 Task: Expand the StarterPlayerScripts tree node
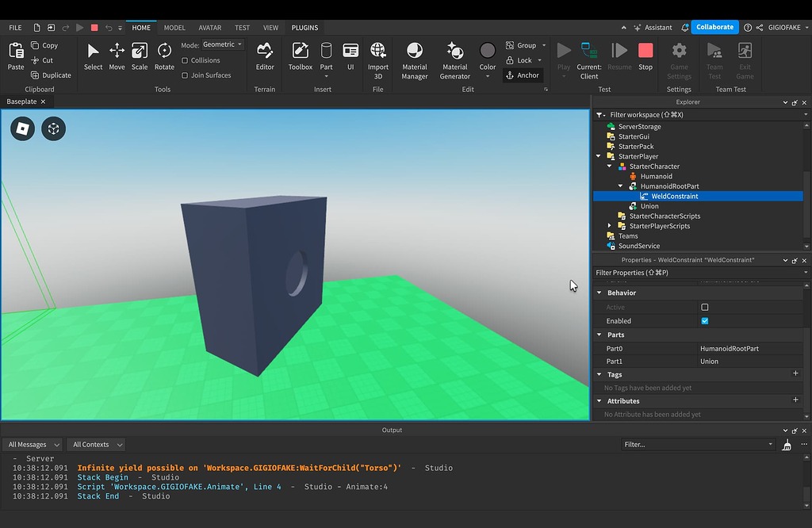tap(610, 226)
